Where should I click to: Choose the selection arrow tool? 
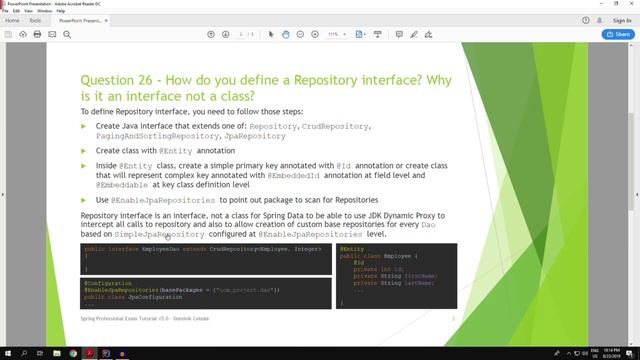271,35
